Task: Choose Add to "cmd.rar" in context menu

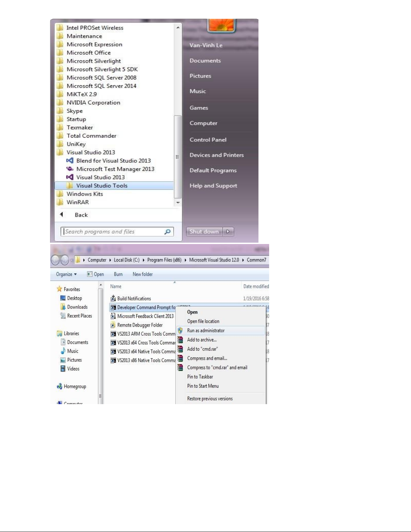Action: [221, 349]
